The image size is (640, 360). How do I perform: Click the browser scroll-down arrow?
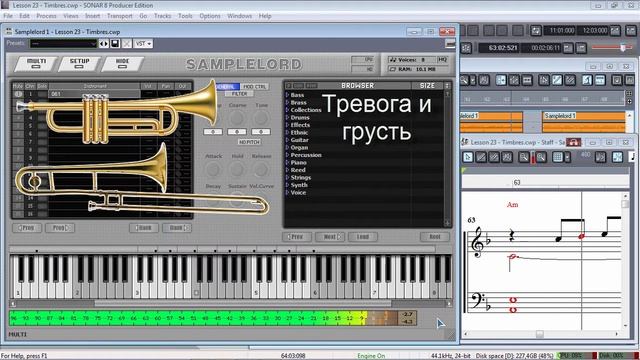click(447, 223)
